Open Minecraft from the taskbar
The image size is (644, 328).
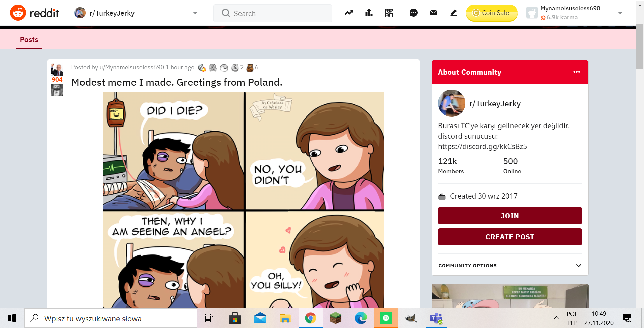point(335,318)
